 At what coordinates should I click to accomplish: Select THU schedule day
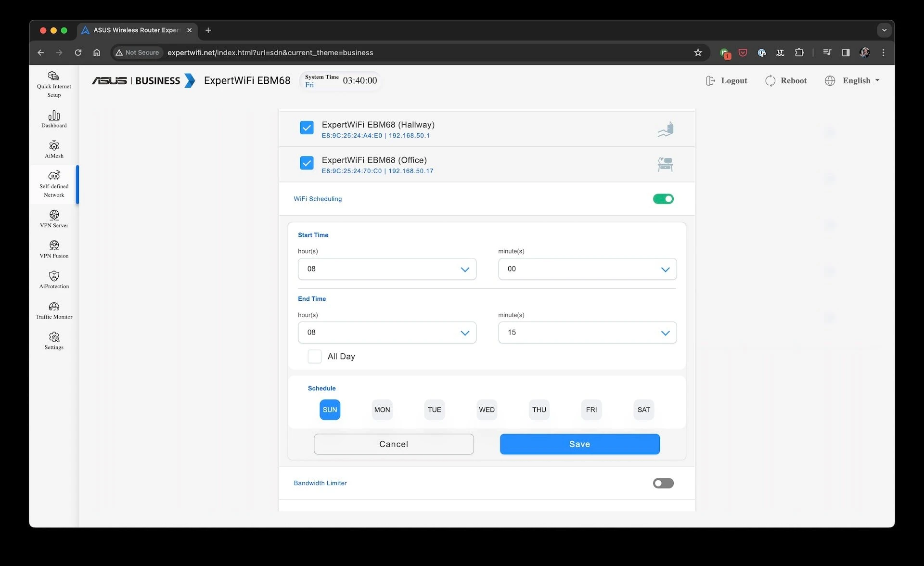(x=539, y=410)
